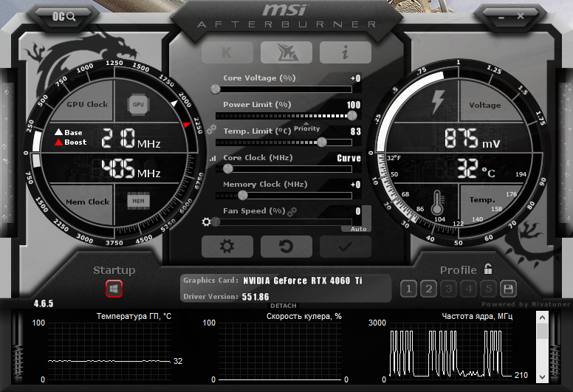Click the GPU chip icon on the gauge
The width and height of the screenshot is (573, 392).
pos(138,105)
